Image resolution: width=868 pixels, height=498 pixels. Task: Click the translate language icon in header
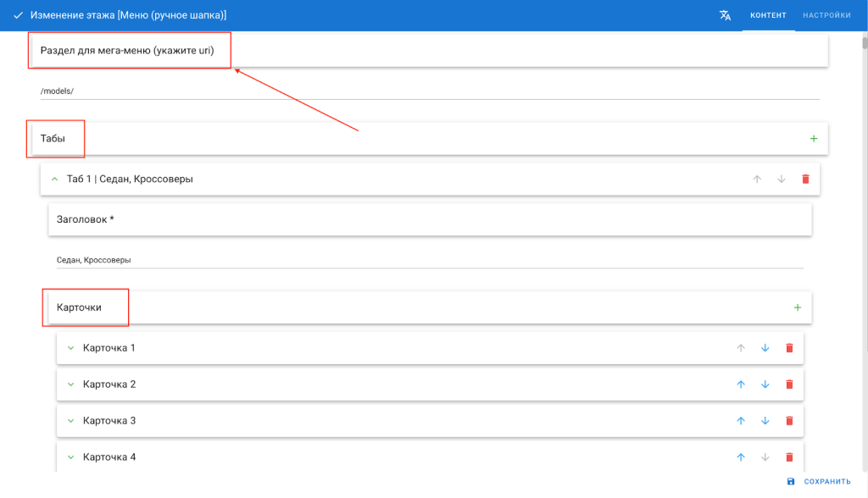pos(725,15)
